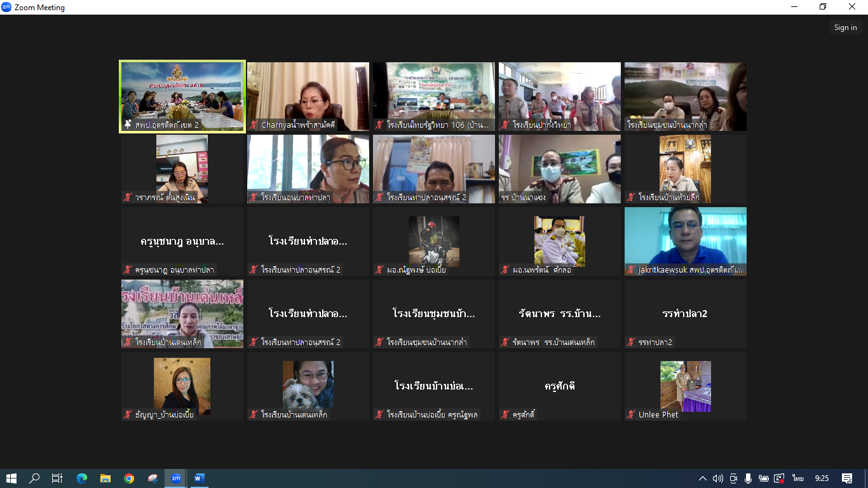Launch Google Chrome from the taskbar
Image resolution: width=868 pixels, height=488 pixels.
129,478
